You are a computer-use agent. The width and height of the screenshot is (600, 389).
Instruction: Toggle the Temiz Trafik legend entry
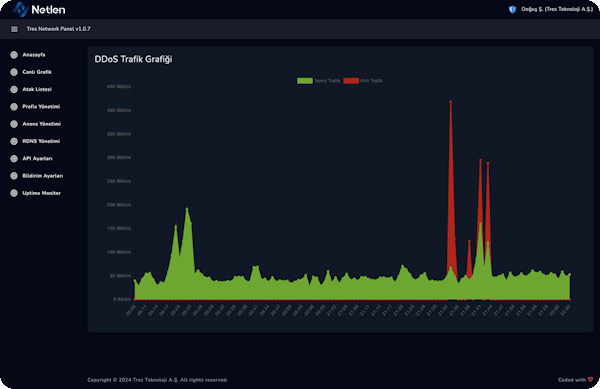tap(319, 81)
